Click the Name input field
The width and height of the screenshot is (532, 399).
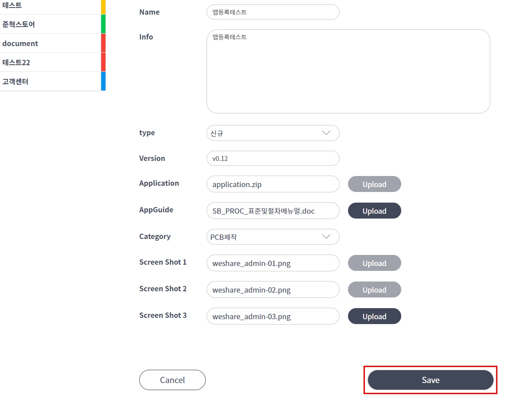point(273,12)
